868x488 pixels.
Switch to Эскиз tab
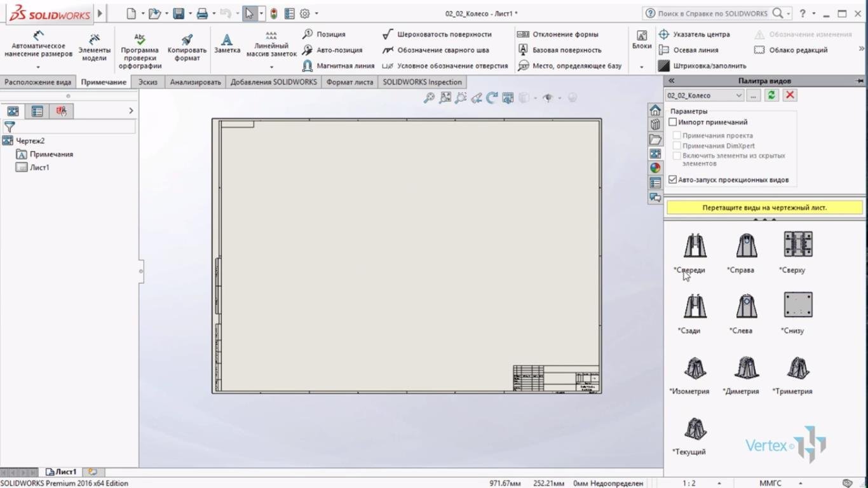(148, 82)
